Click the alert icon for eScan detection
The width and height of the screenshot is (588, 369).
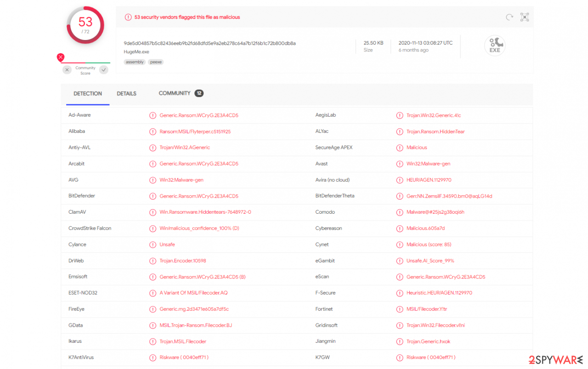[x=400, y=277]
